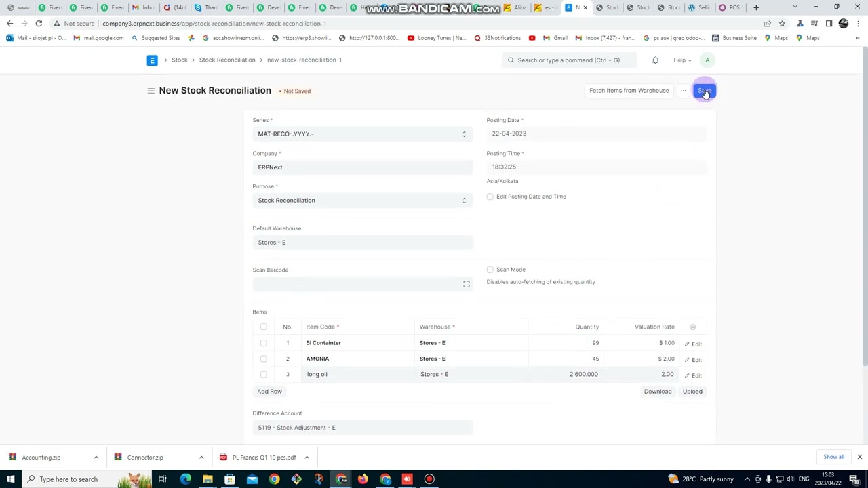868x488 pixels.
Task: Select all items with header checkbox
Action: [263, 327]
